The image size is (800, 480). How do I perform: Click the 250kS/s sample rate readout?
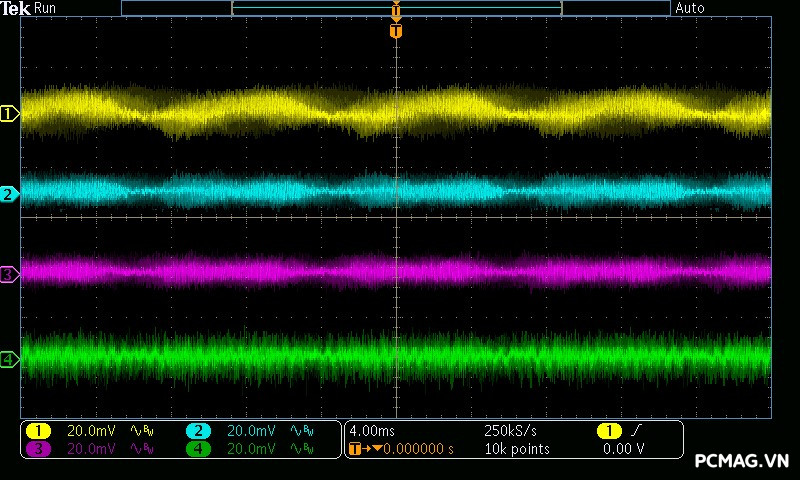coord(510,431)
